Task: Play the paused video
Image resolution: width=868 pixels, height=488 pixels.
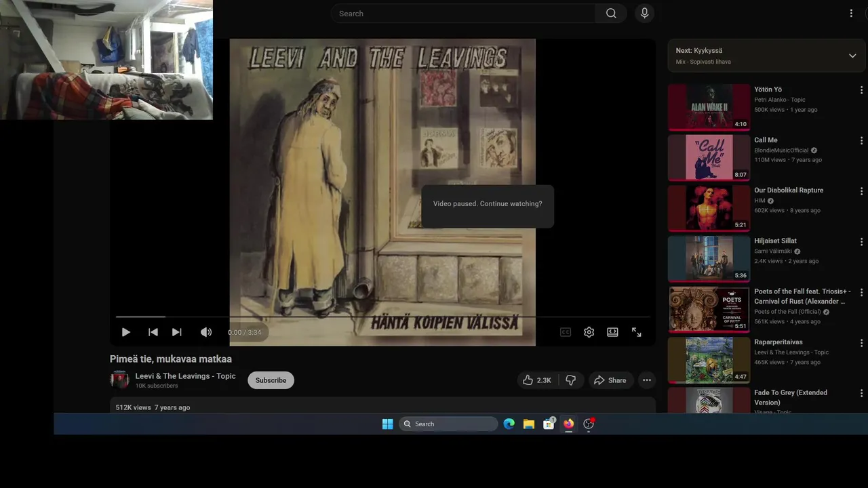Action: (125, 332)
